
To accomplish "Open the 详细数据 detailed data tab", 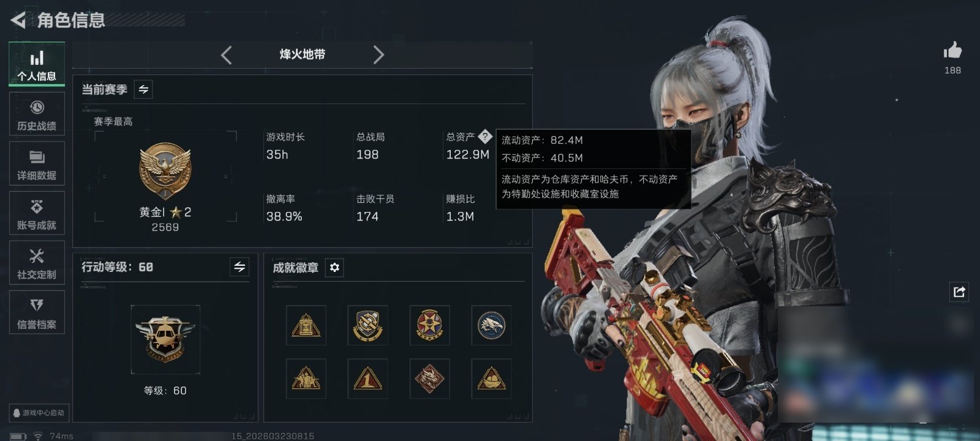I will (x=37, y=164).
